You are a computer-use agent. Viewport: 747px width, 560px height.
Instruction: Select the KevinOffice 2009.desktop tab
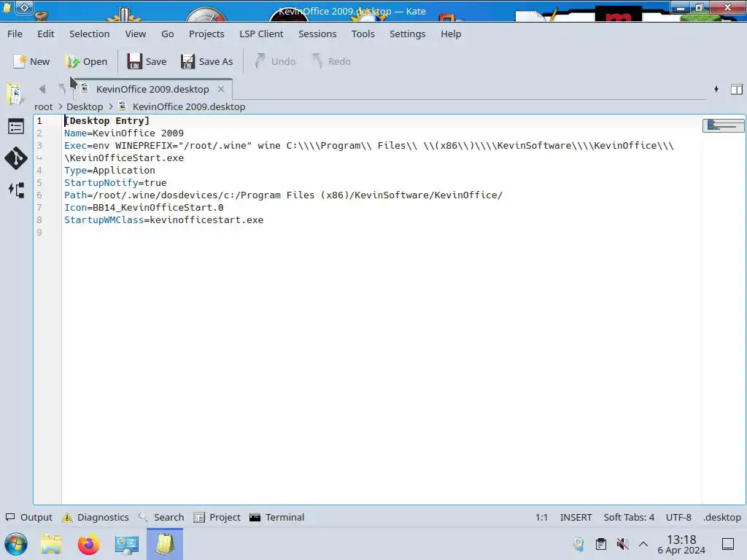pos(152,89)
